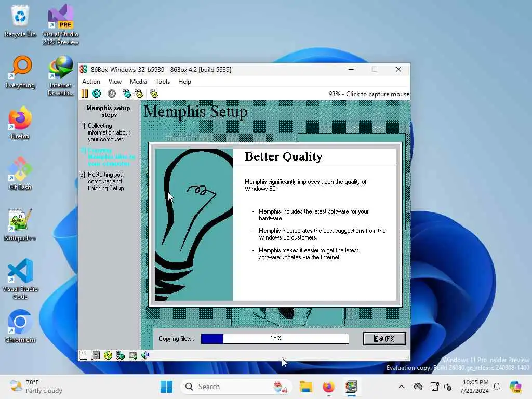The image size is (532, 399).
Task: Click the network tray icon
Action: coord(434,387)
